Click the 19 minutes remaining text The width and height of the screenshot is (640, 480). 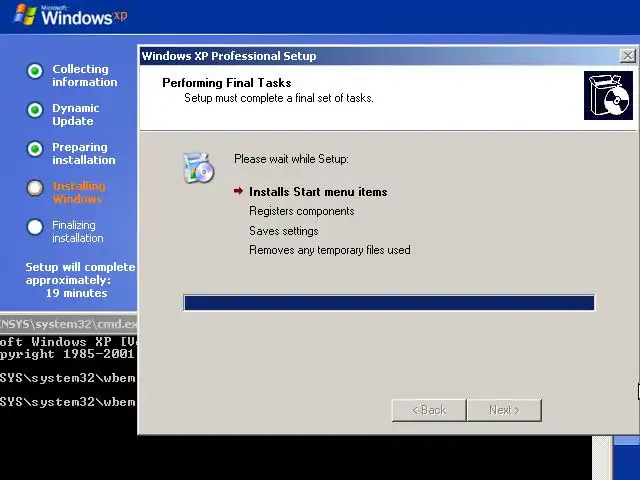click(x=76, y=293)
